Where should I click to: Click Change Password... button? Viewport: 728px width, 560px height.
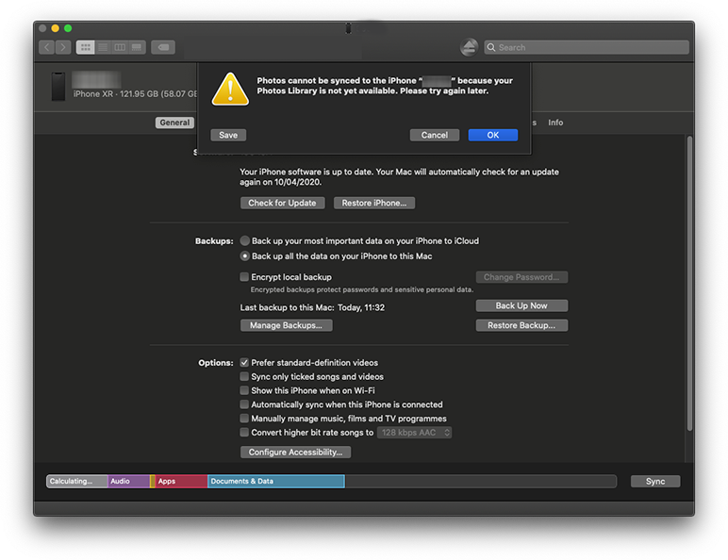[521, 277]
